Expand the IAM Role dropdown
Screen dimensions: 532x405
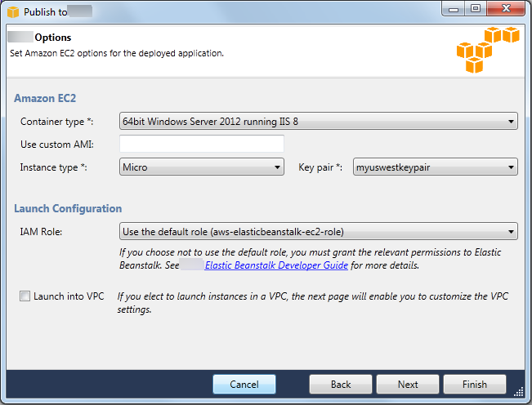[x=319, y=232]
